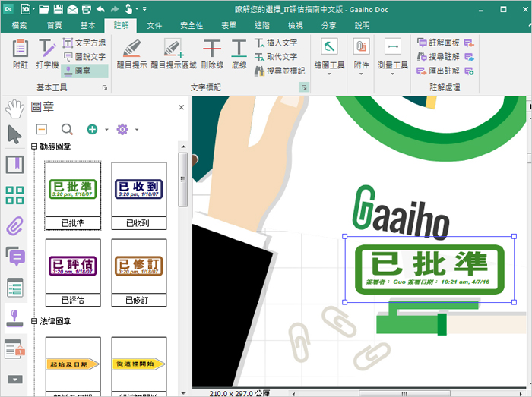Switch to the 進階 tab
532x397 pixels.
262,25
